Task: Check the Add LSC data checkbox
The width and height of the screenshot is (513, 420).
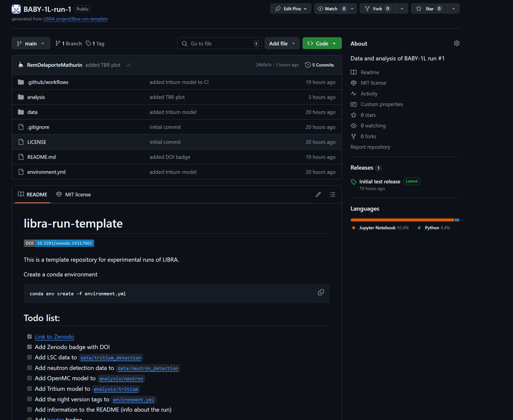Action: [x=30, y=357]
